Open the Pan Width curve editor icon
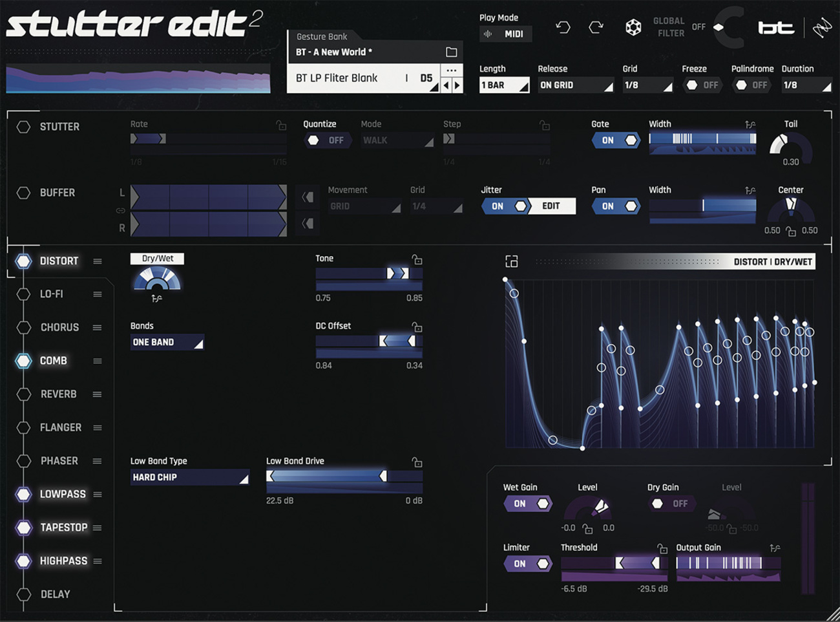The width and height of the screenshot is (840, 622). coord(750,190)
